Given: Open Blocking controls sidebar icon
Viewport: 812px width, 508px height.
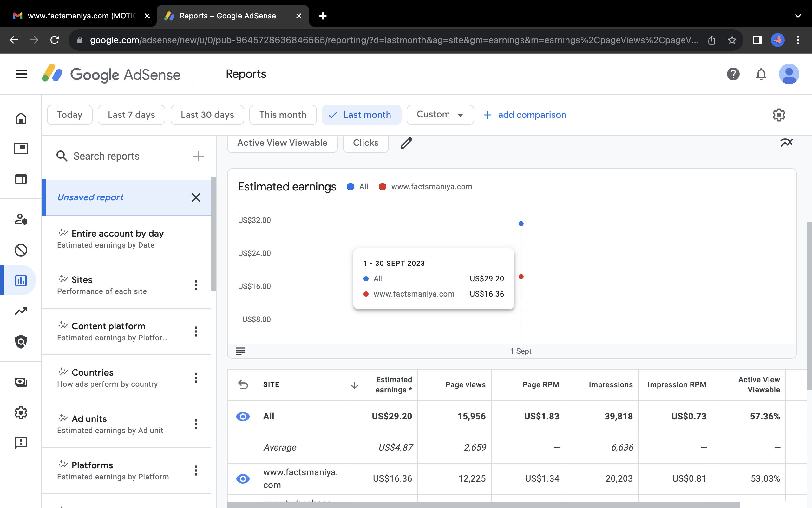Looking at the screenshot, I should tap(21, 250).
